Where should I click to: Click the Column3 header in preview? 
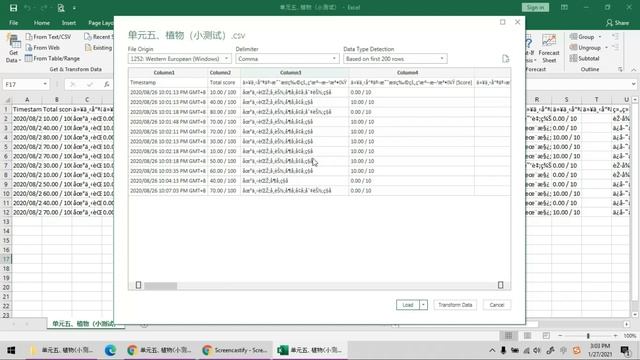291,73
